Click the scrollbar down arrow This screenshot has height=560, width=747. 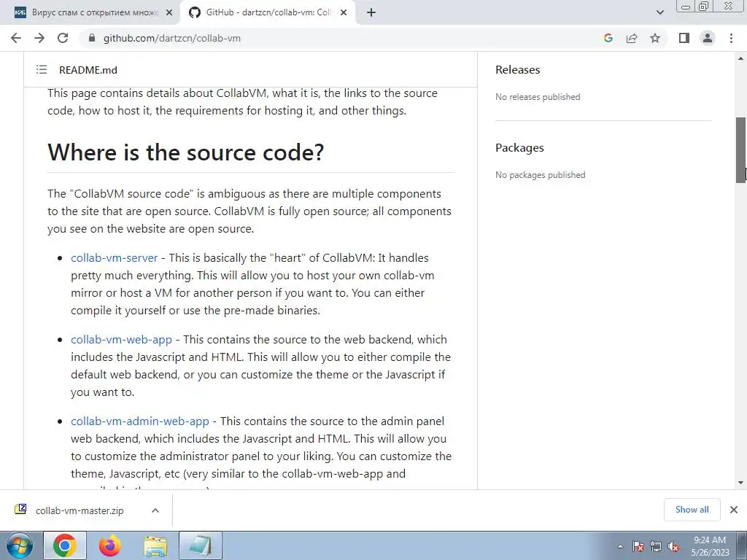tap(741, 483)
